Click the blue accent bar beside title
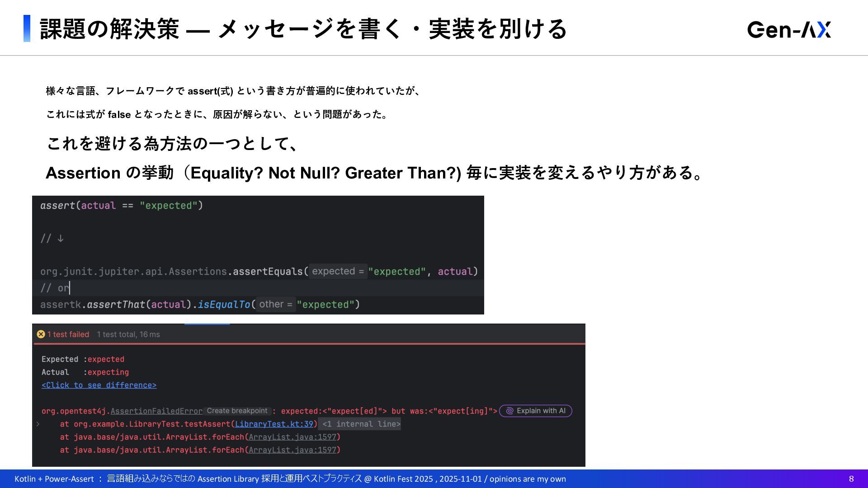This screenshot has height=488, width=868. (27, 28)
